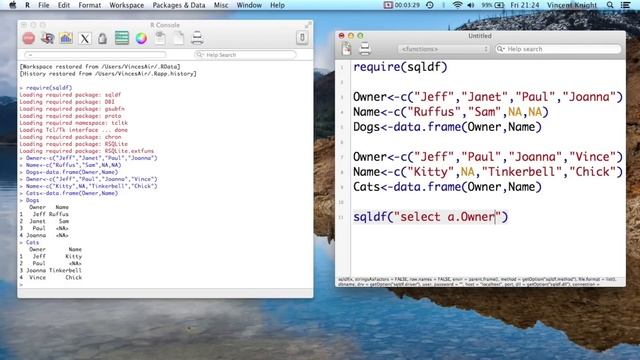Click the "> Cats" command in R Console
Screen dimensions: 640x360
[x=29, y=242]
